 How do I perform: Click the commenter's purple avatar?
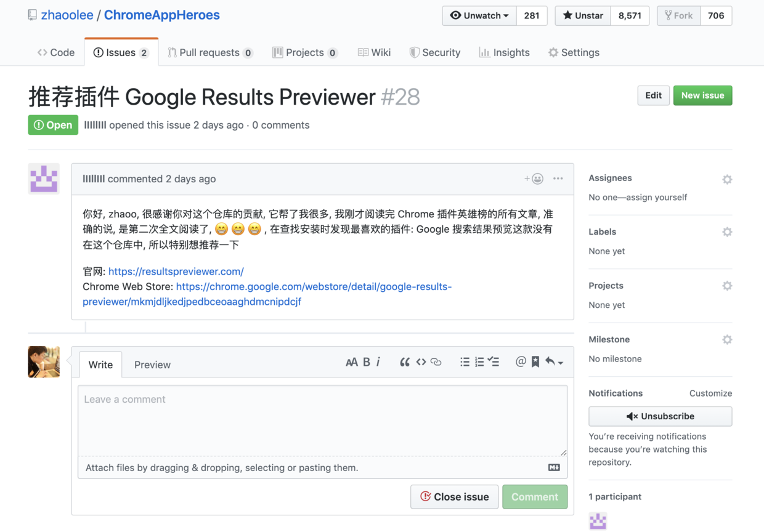[44, 179]
